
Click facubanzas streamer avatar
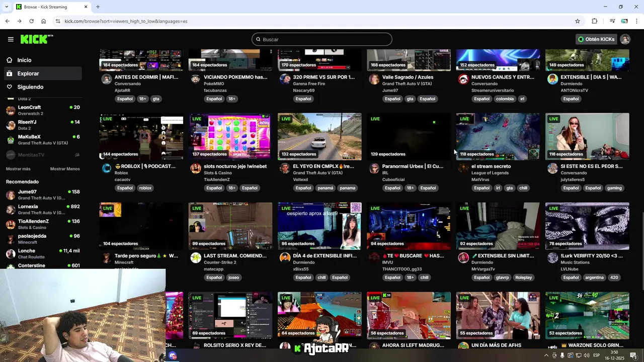coord(196,79)
